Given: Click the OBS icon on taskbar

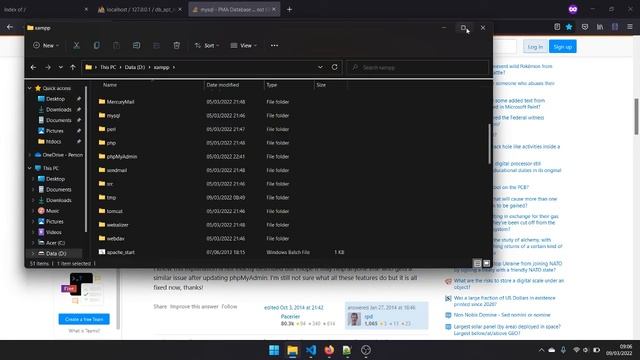Looking at the screenshot, I should (366, 350).
